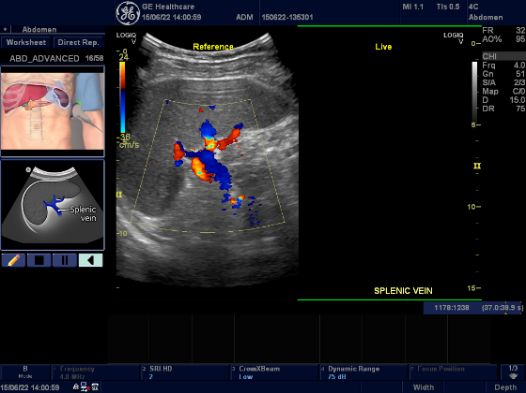Click the network disconnected status icon

[85, 387]
